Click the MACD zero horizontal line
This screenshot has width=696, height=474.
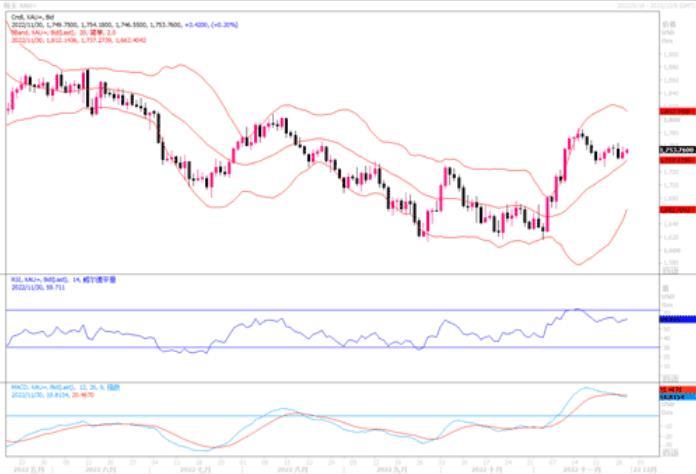click(300, 415)
